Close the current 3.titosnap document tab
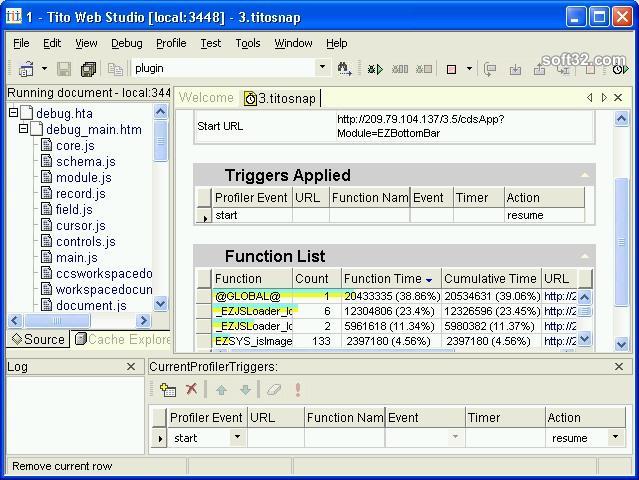The image size is (639, 480). tap(618, 98)
